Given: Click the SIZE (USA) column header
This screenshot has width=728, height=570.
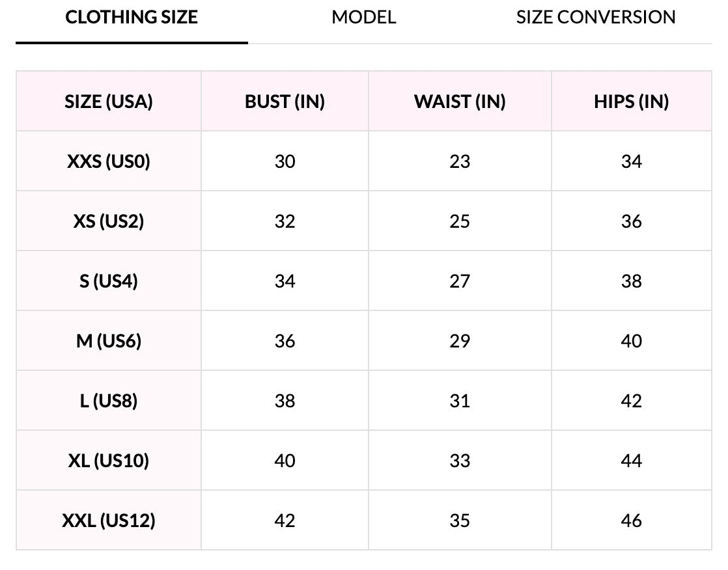Looking at the screenshot, I should (109, 102).
